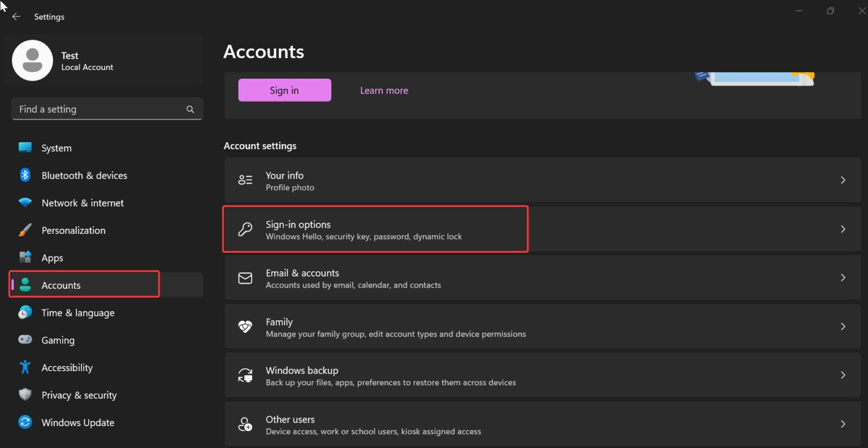Open Network & internet via its globe icon
This screenshot has width=868, height=448.
tap(25, 203)
